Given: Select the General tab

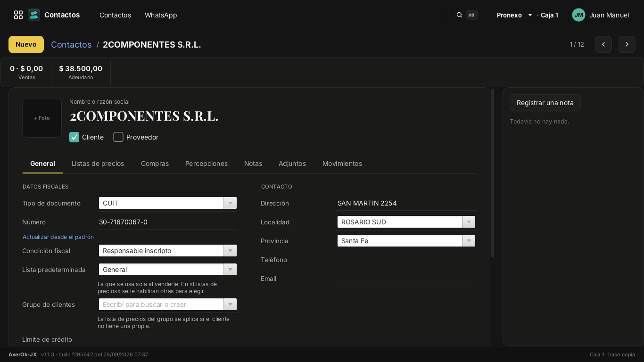Looking at the screenshot, I should click(x=42, y=164).
